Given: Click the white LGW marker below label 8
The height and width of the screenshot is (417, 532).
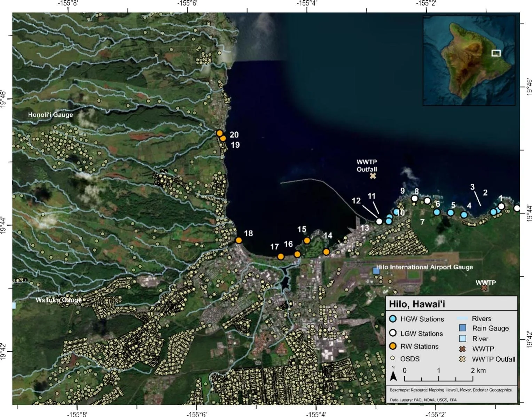Looking at the screenshot, I should pyautogui.click(x=414, y=199).
